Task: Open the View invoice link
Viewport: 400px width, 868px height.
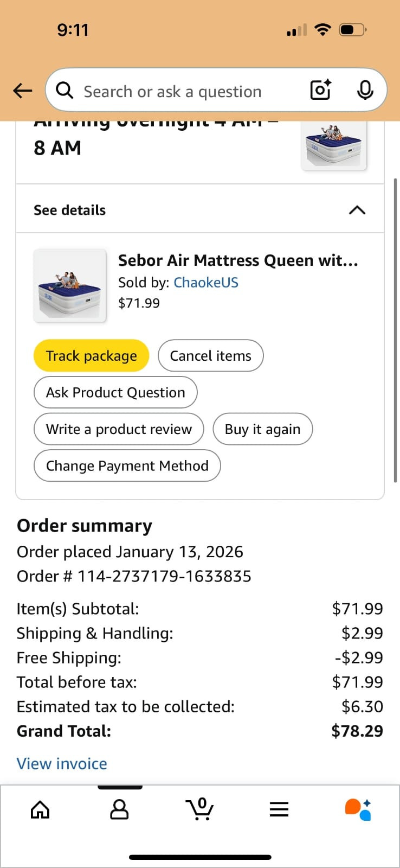Action: 62,764
